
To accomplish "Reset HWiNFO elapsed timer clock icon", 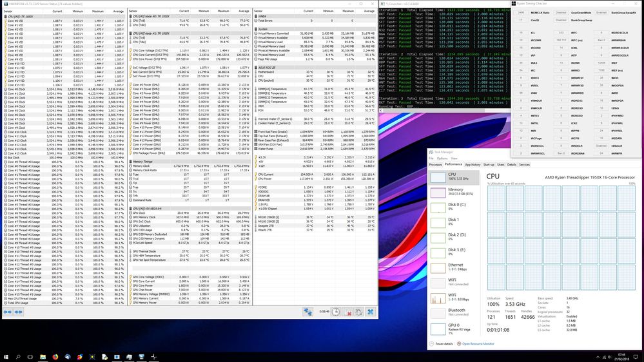I will tap(336, 312).
